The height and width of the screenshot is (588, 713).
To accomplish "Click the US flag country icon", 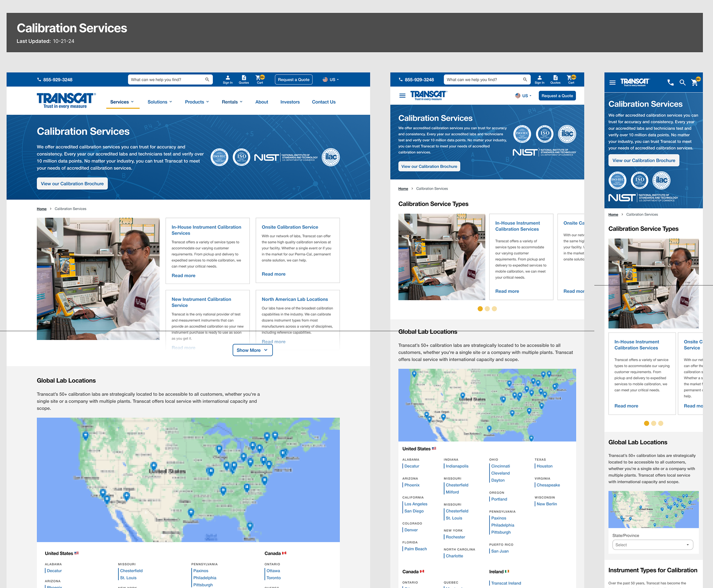I will click(325, 79).
